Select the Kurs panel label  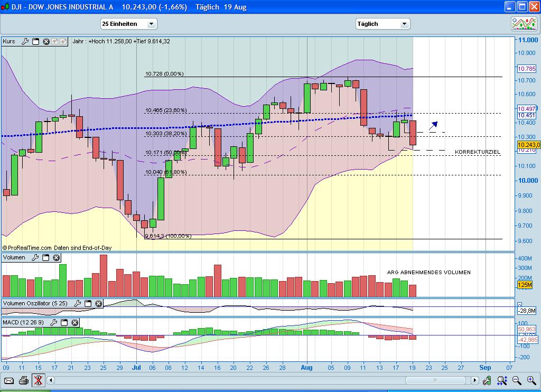coord(9,41)
